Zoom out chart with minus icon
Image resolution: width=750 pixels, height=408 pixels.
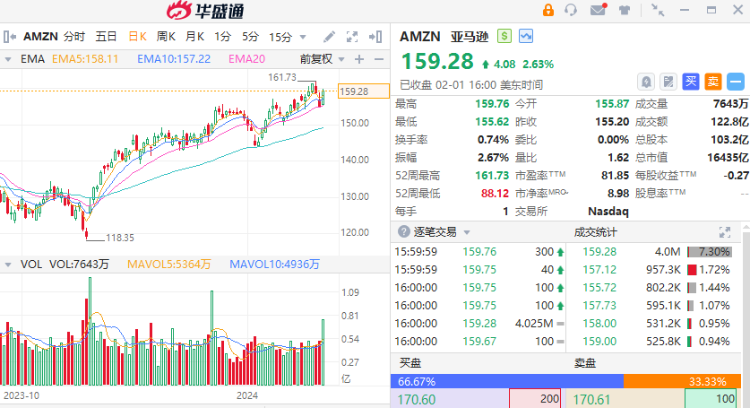379,59
